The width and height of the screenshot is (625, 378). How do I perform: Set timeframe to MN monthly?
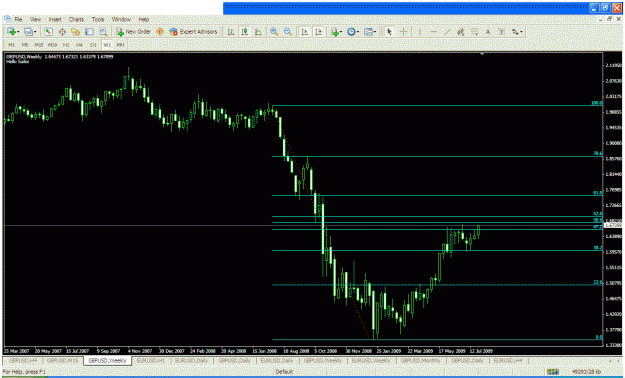point(120,45)
